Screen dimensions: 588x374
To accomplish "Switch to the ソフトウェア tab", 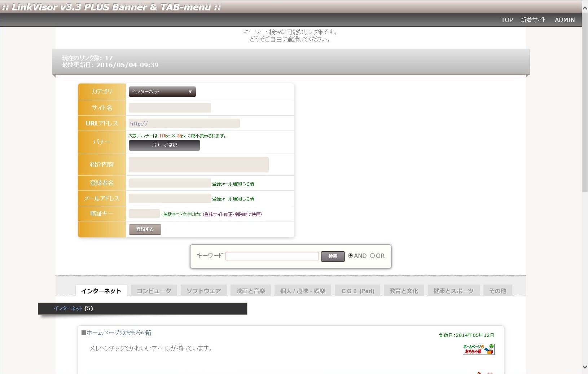I will click(x=203, y=291).
